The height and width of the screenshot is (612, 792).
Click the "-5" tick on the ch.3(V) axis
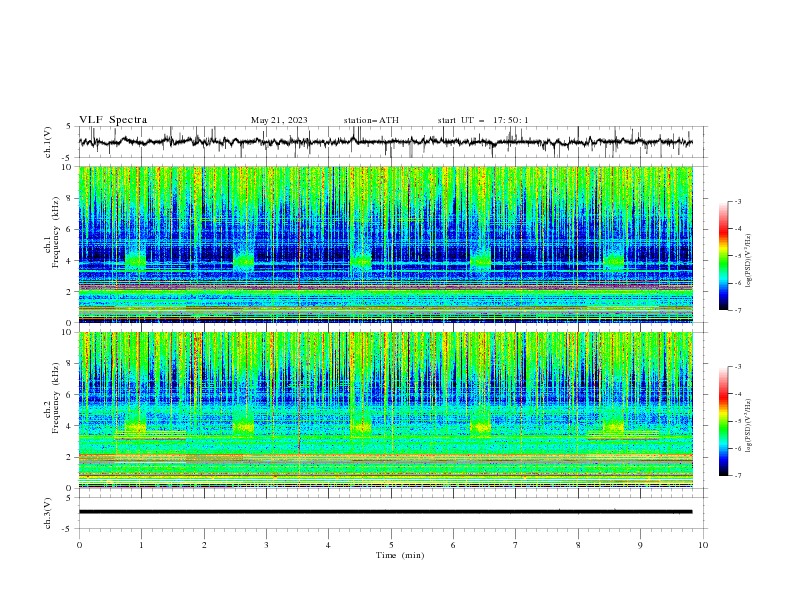[67, 529]
